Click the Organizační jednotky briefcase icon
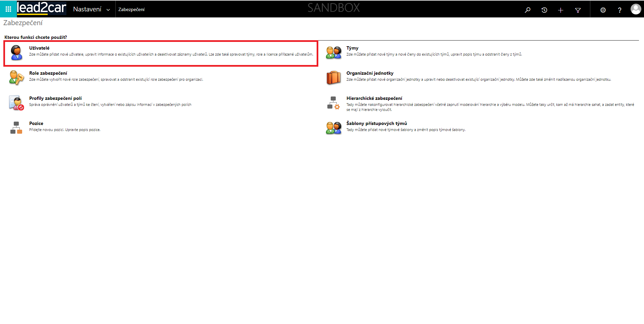 click(x=333, y=78)
